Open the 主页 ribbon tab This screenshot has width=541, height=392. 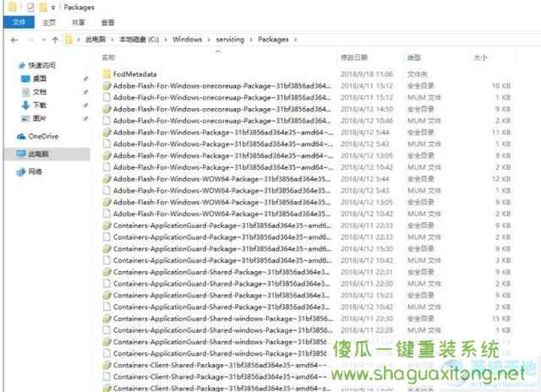point(49,23)
